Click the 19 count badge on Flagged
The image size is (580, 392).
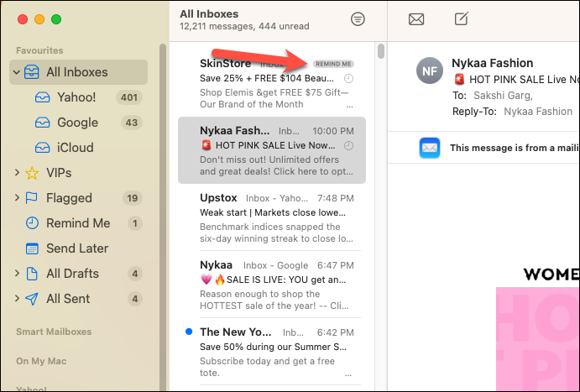[133, 198]
